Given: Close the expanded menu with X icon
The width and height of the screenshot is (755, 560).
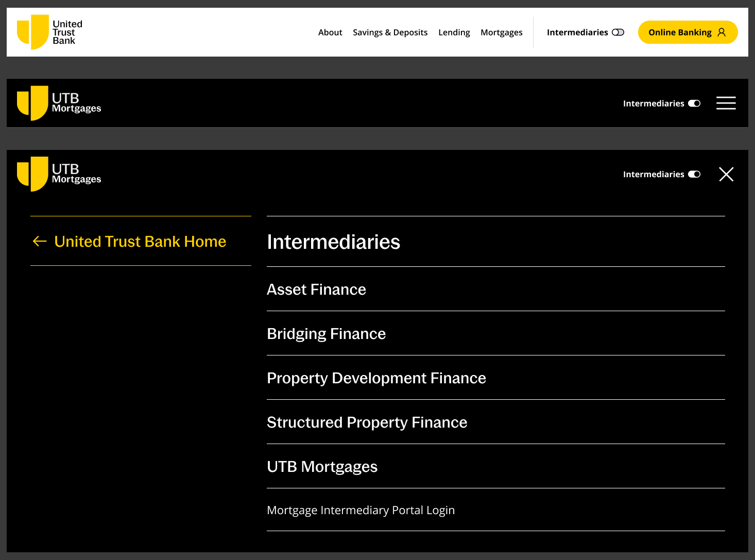Looking at the screenshot, I should click(x=726, y=174).
